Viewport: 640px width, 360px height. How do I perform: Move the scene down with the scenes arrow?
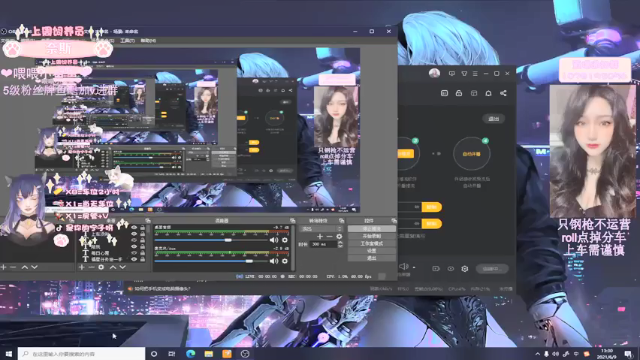point(34,267)
